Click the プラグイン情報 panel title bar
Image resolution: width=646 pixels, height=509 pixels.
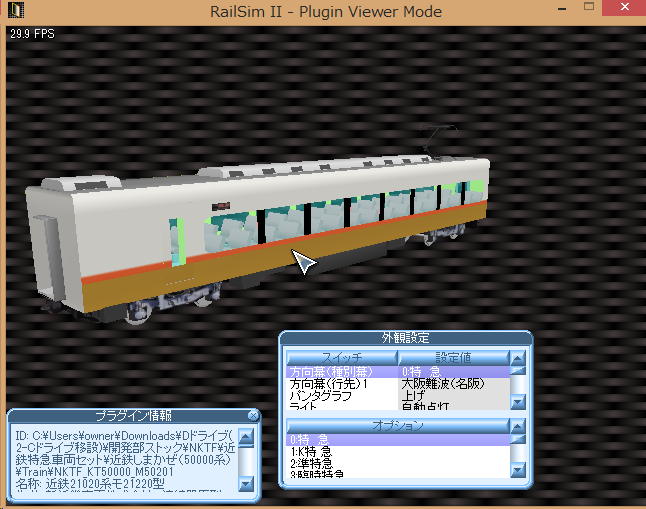coord(133,415)
